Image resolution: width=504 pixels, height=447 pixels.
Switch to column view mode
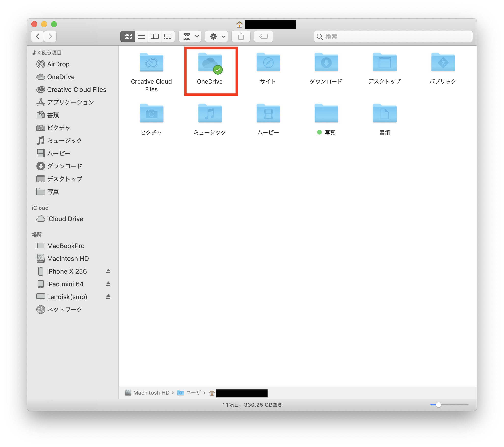pyautogui.click(x=155, y=37)
